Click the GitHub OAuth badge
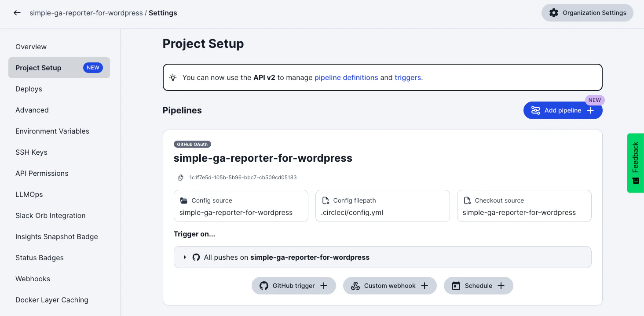Screen dimensions: 644x316 (192, 144)
